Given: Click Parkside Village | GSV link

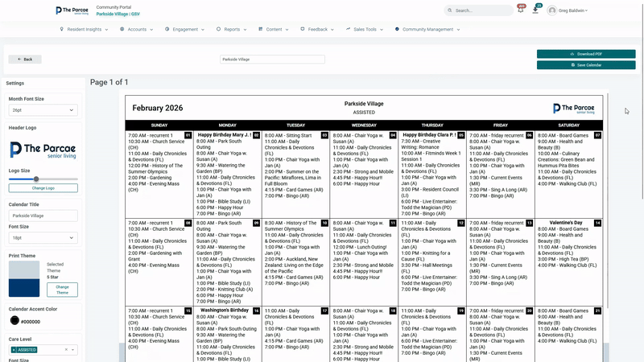Looking at the screenshot, I should [118, 14].
